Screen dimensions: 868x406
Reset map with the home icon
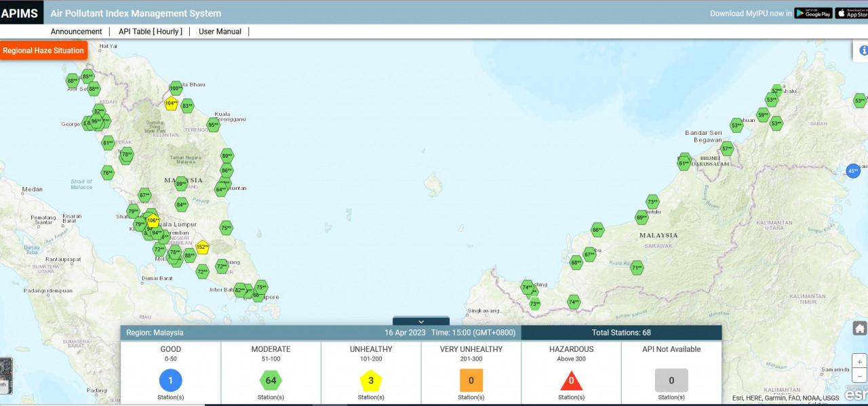tap(859, 329)
